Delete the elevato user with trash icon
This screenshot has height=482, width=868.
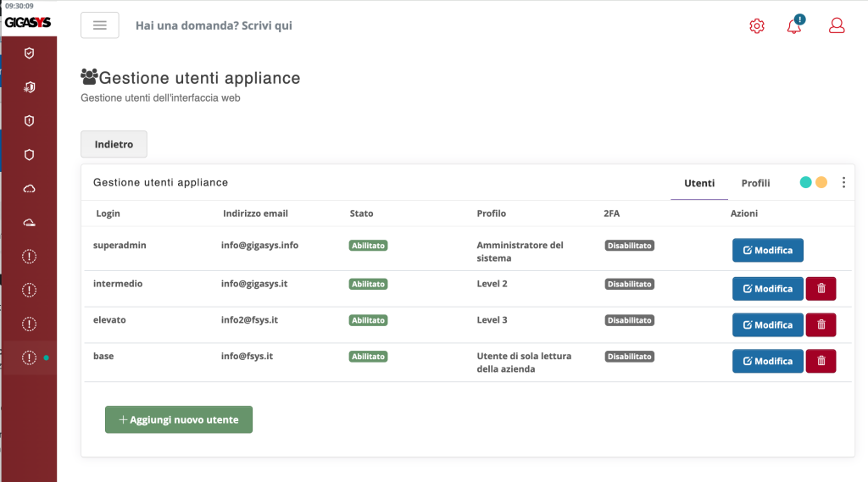coord(821,324)
